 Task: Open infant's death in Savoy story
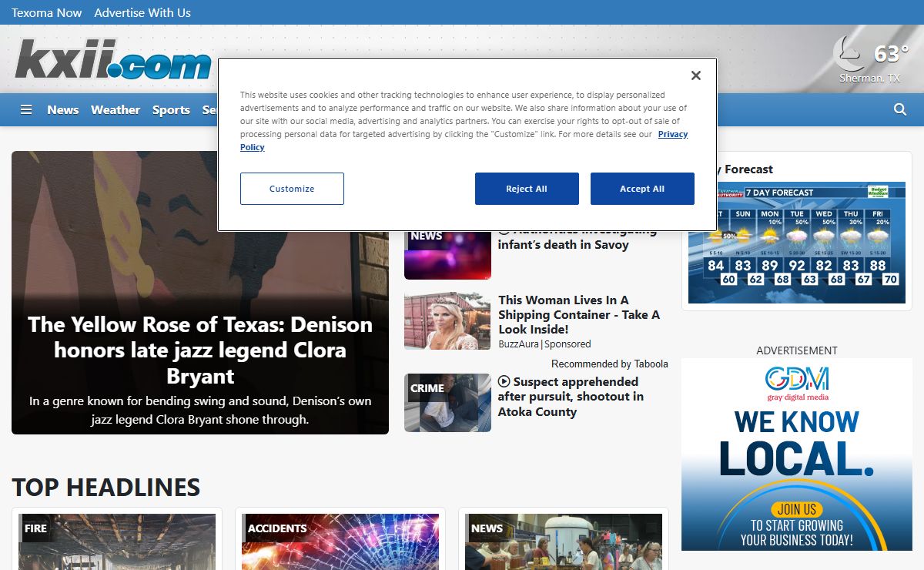tap(577, 239)
